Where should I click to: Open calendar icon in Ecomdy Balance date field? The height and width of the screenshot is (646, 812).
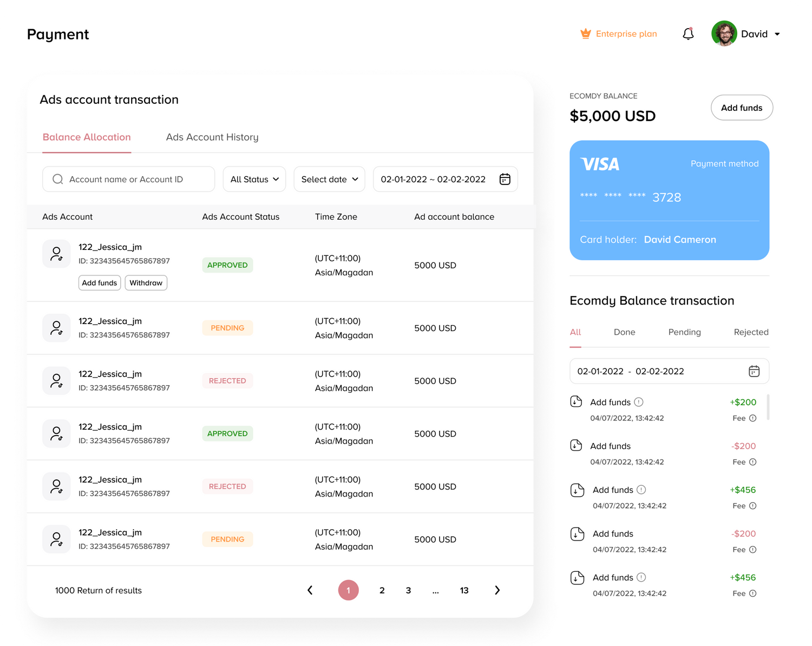coord(754,371)
